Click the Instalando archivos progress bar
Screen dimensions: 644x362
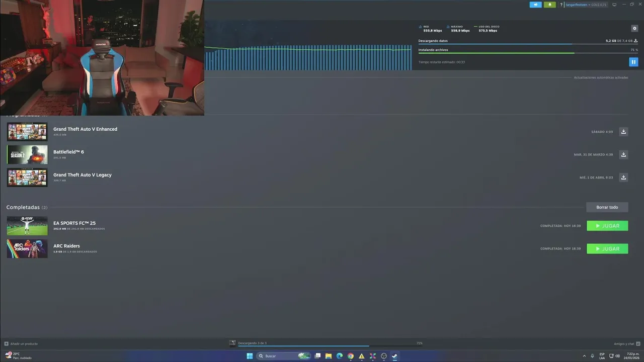[528, 53]
